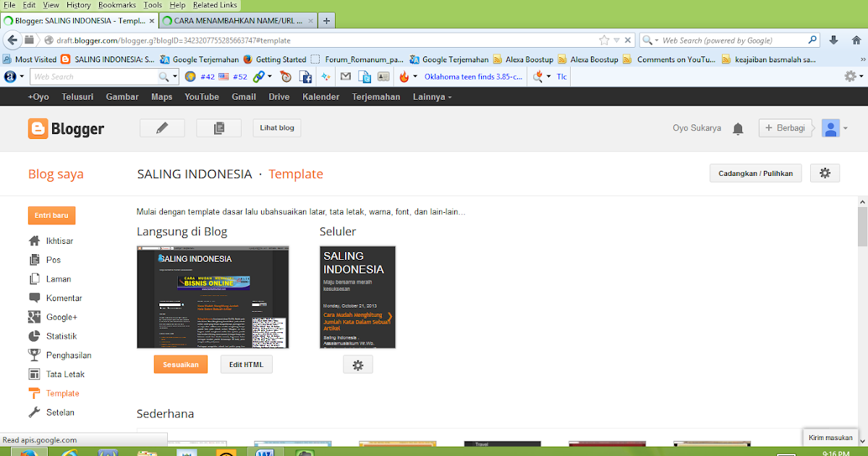Viewport: 868px width, 456px height.
Task: Click the Blogger logo
Action: (x=67, y=129)
